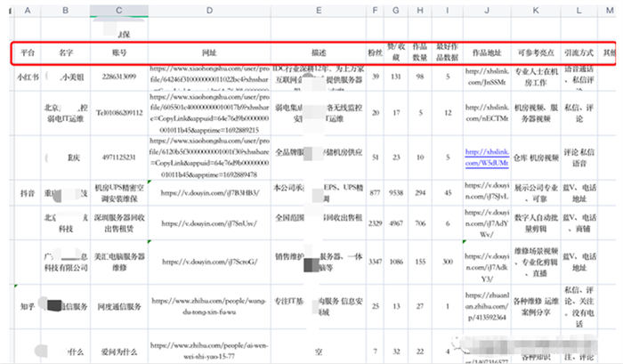The image size is (623, 364).
Task: Select column I header
Action: tap(448, 11)
